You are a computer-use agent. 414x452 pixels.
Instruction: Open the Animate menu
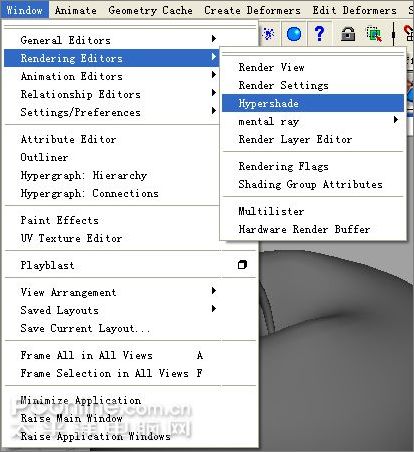(76, 10)
